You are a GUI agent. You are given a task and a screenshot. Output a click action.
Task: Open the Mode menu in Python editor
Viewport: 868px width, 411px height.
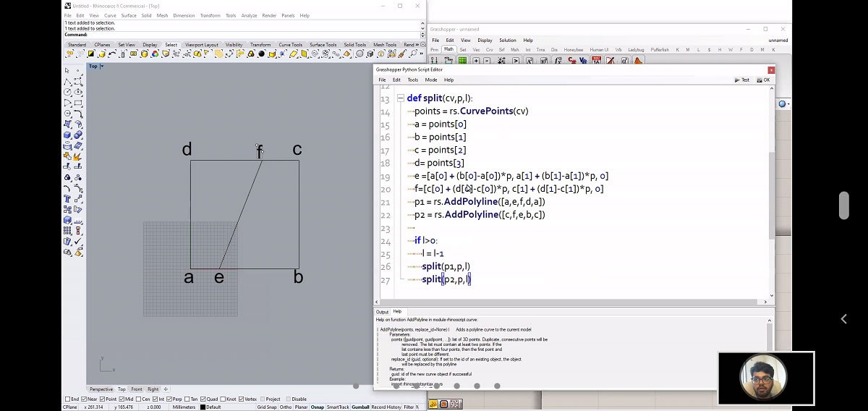(430, 80)
